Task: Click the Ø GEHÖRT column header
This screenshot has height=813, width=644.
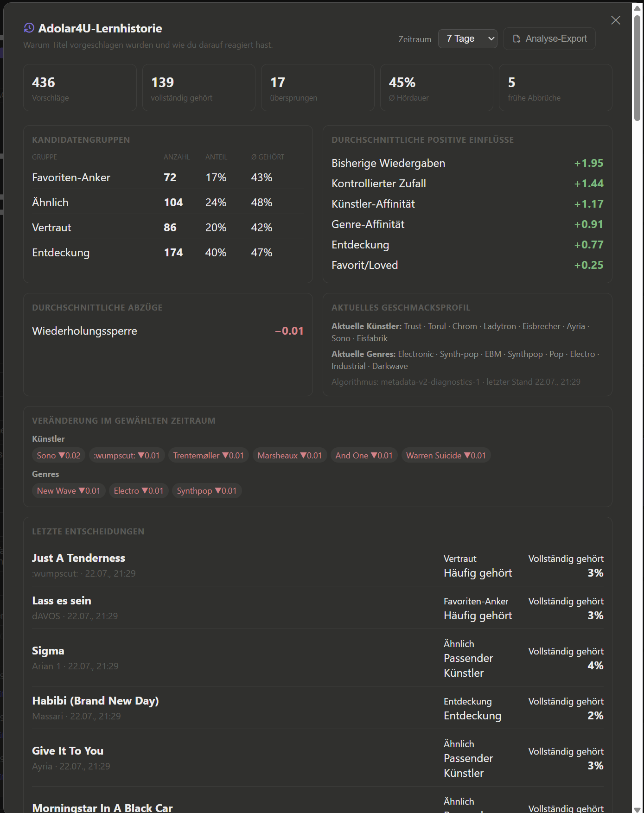Action: click(268, 157)
